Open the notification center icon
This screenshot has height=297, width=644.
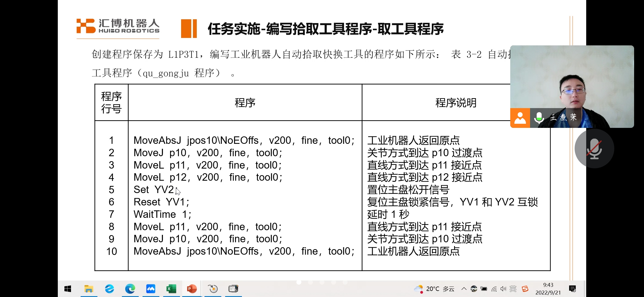[x=572, y=289]
